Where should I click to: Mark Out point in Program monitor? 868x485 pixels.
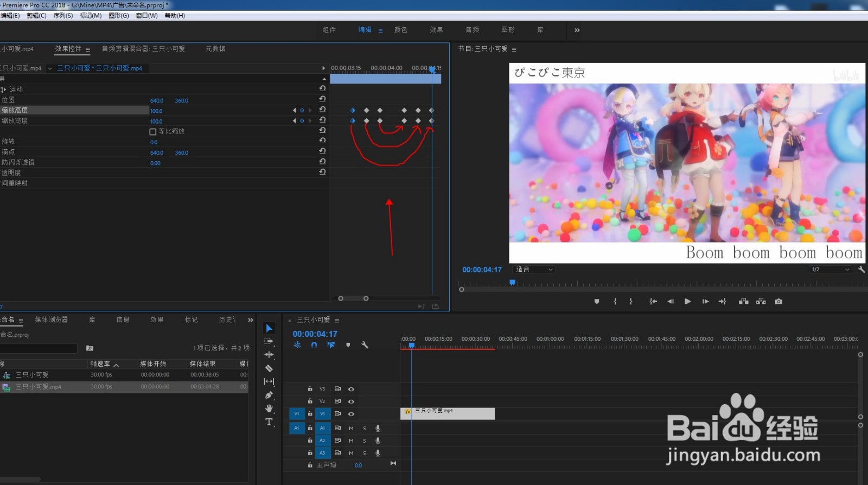[x=631, y=302]
